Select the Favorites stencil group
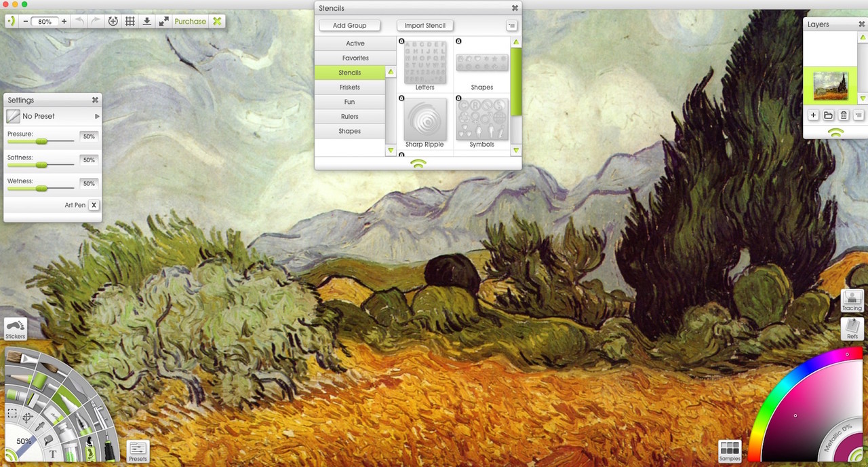The image size is (868, 467). (355, 58)
